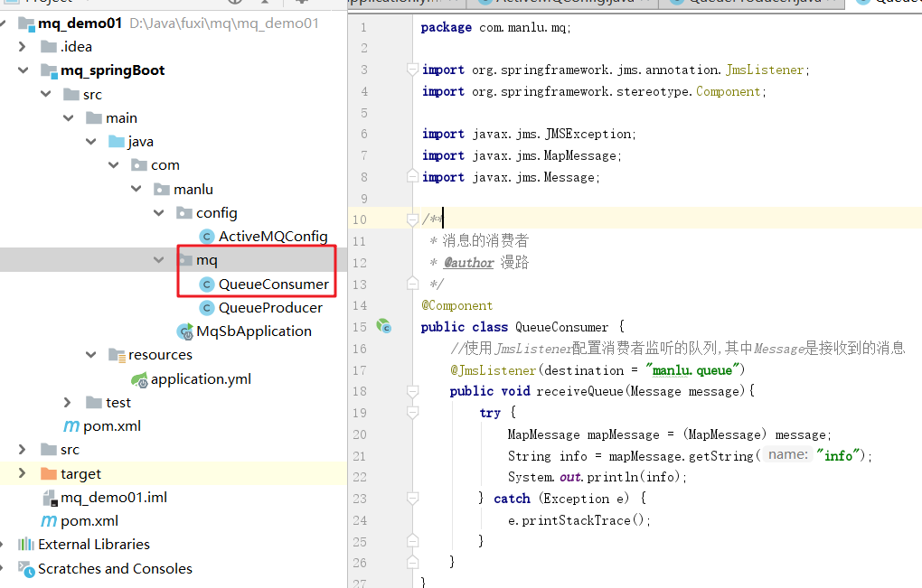Click the MqSbApplication run class icon
This screenshot has width=922, height=588.
(185, 331)
